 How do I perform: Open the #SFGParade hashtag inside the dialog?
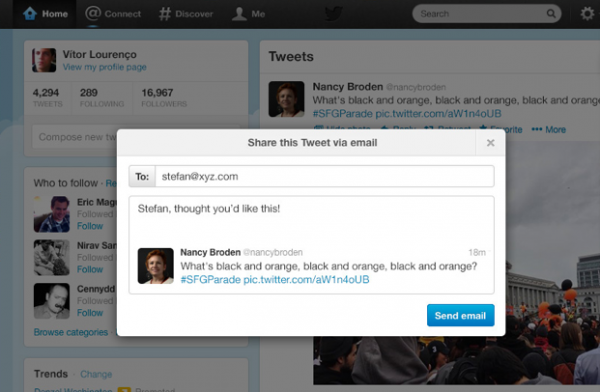click(210, 279)
